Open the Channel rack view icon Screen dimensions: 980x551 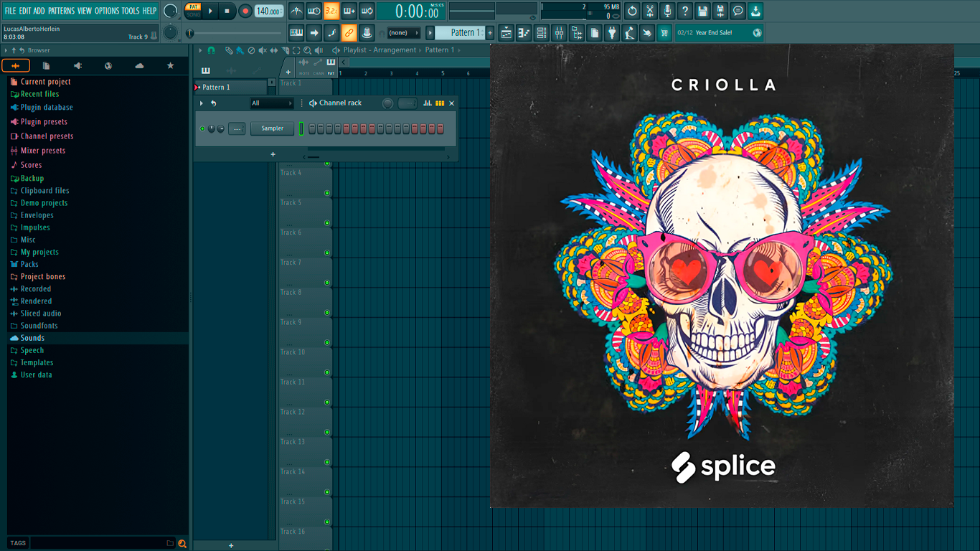coord(542,33)
